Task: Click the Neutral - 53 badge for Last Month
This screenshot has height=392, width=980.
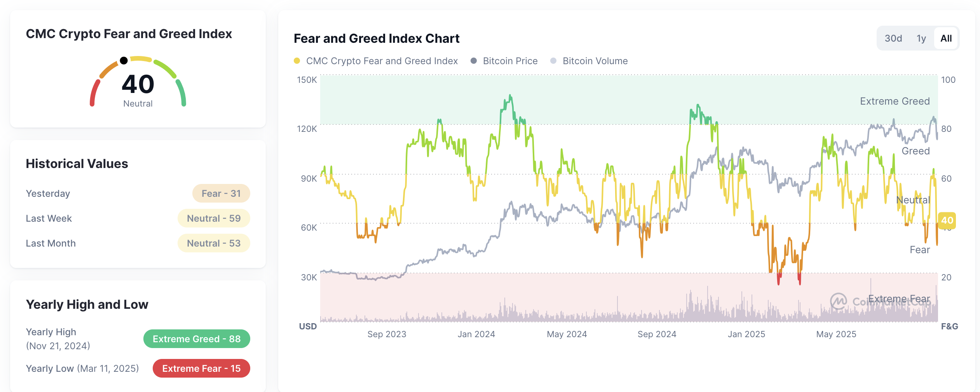Action: click(214, 243)
